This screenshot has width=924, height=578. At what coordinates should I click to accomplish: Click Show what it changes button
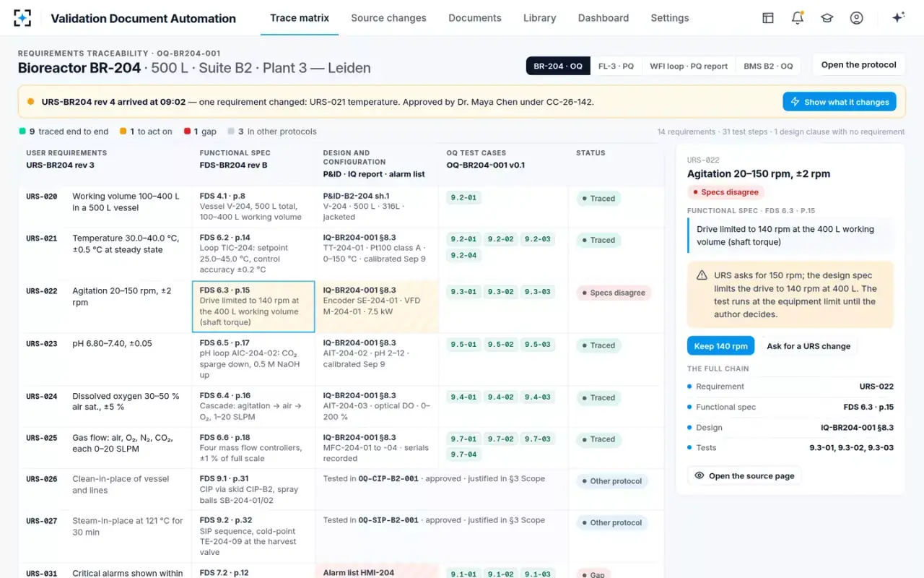[x=840, y=102]
